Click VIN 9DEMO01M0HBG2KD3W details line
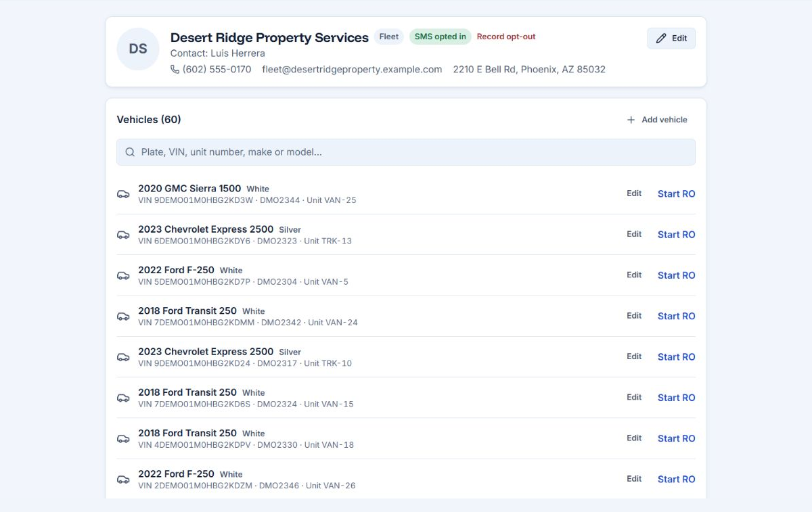Screen dimensions: 812x512 [x=247, y=200]
